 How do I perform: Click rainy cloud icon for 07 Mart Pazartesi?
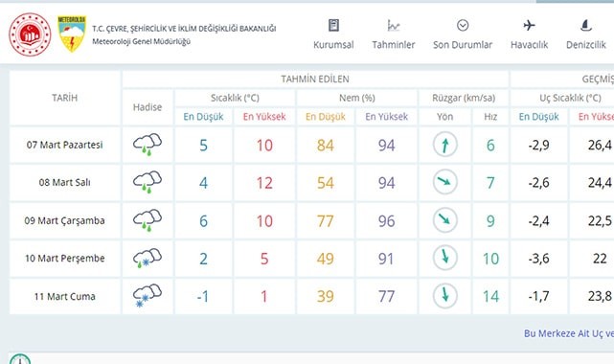[x=148, y=145]
